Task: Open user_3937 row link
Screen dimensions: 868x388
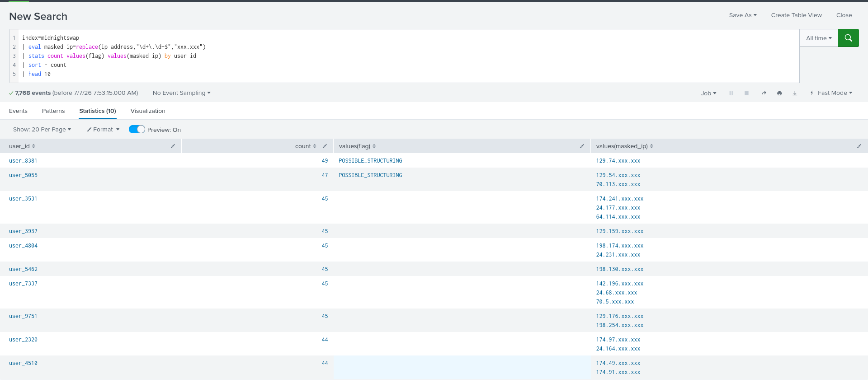Action: [23, 231]
